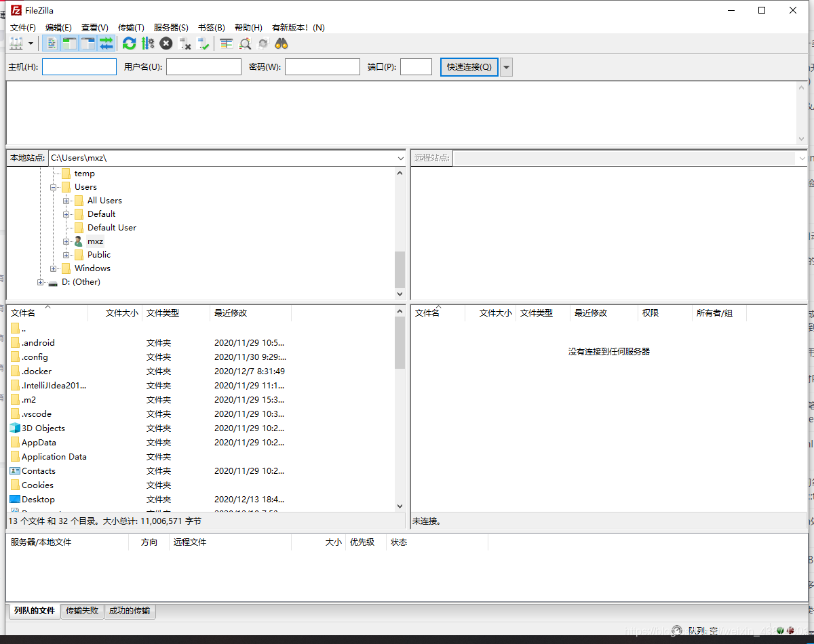Switch to the 传输失败 tab
814x644 pixels.
tap(82, 611)
